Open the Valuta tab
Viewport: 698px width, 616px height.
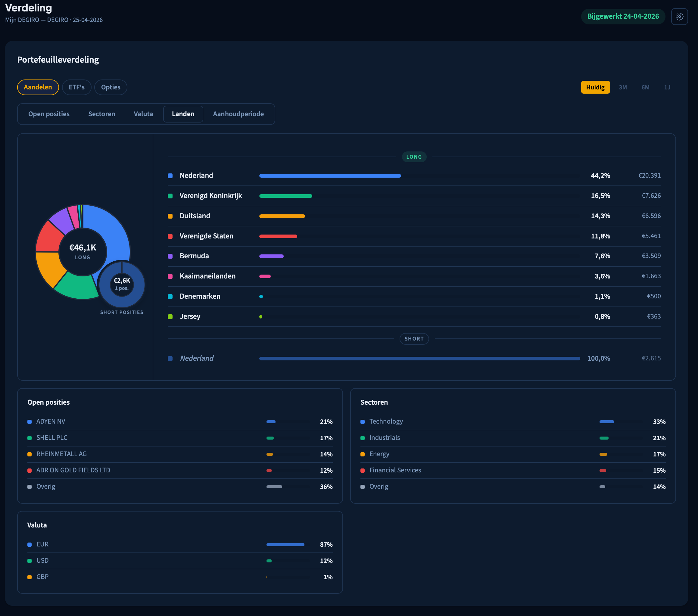click(x=143, y=114)
